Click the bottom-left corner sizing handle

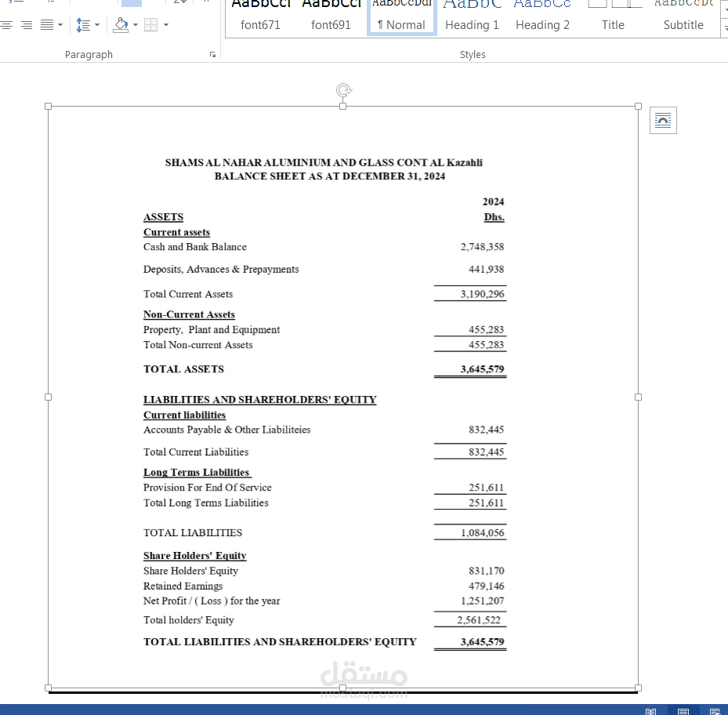[49, 688]
